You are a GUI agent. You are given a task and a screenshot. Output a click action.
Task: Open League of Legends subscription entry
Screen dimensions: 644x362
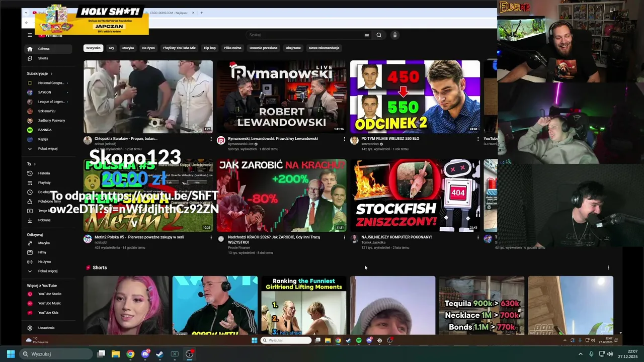[x=47, y=102]
